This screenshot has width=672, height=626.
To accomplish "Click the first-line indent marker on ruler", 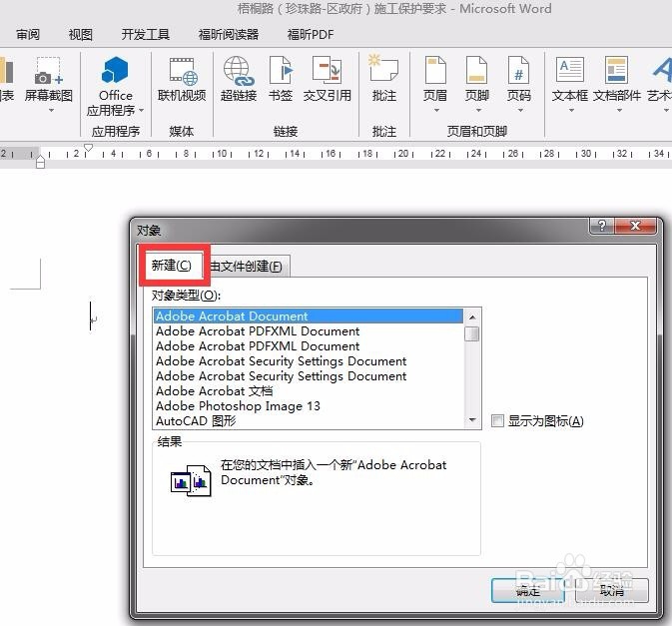I will [88, 148].
